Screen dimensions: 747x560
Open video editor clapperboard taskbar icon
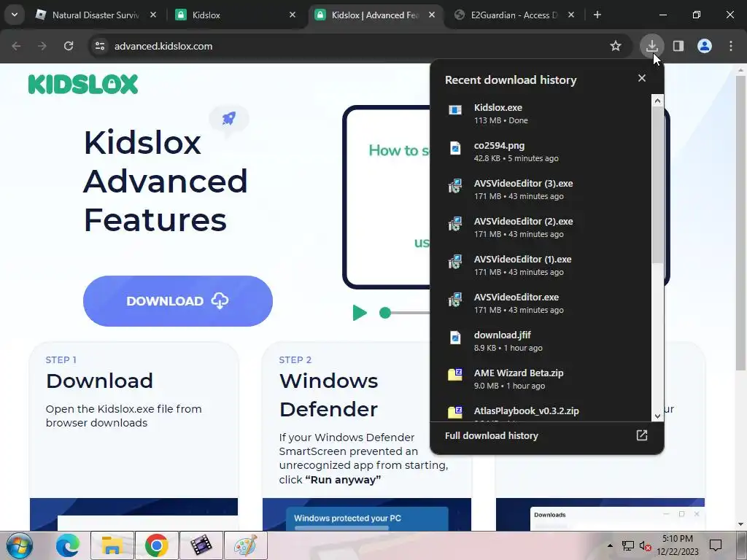(x=201, y=545)
